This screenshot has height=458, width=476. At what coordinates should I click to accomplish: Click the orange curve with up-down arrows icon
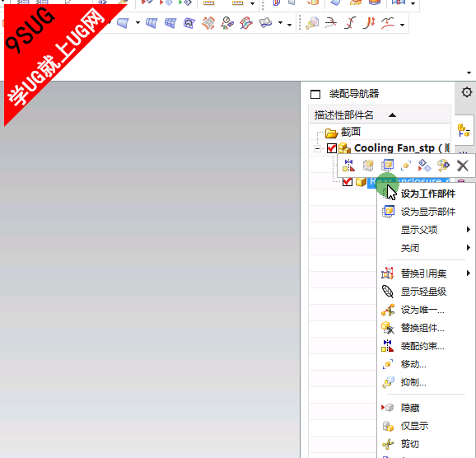point(369,23)
